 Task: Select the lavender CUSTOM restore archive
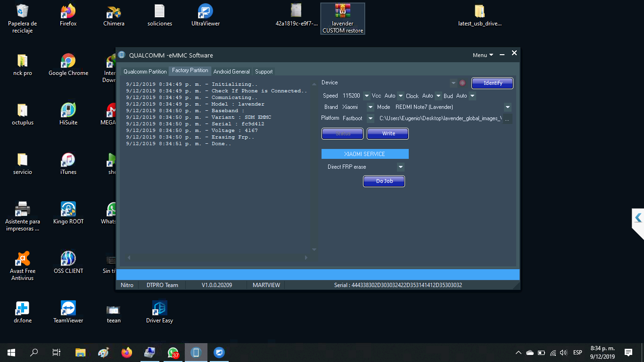point(343,18)
